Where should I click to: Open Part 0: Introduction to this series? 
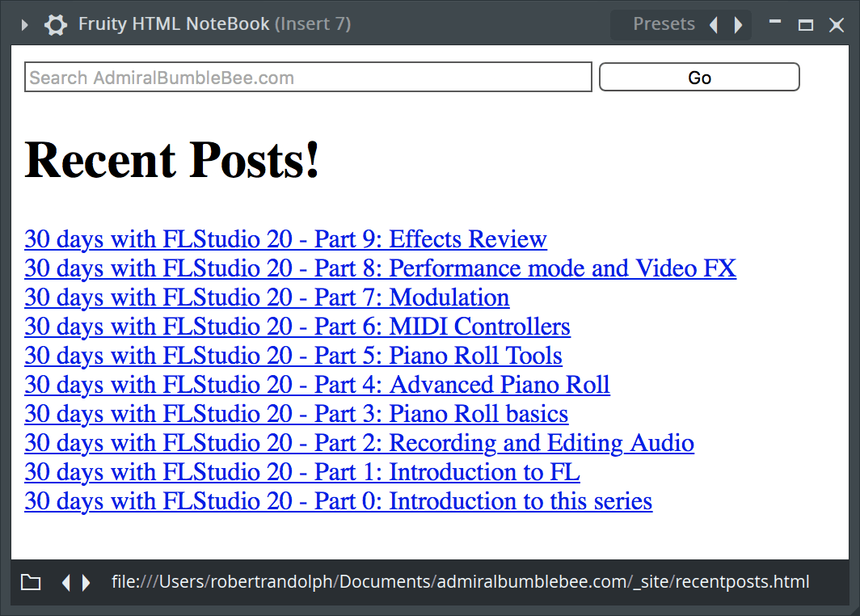(x=338, y=502)
